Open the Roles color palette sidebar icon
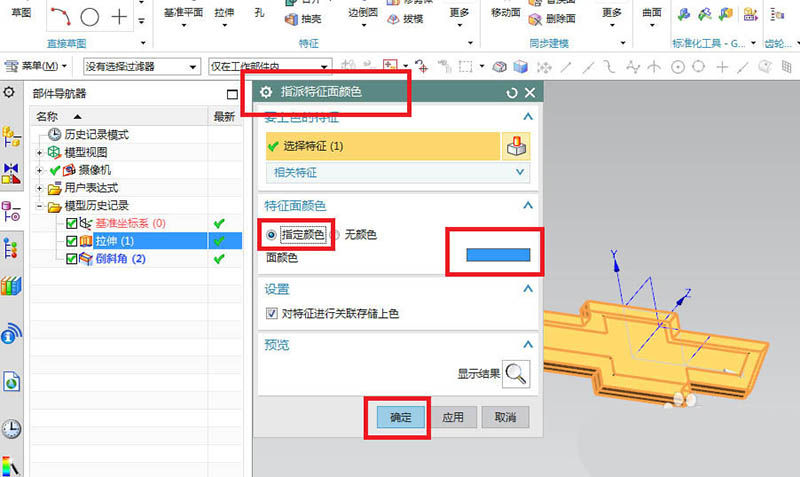The width and height of the screenshot is (800, 477). point(11,466)
